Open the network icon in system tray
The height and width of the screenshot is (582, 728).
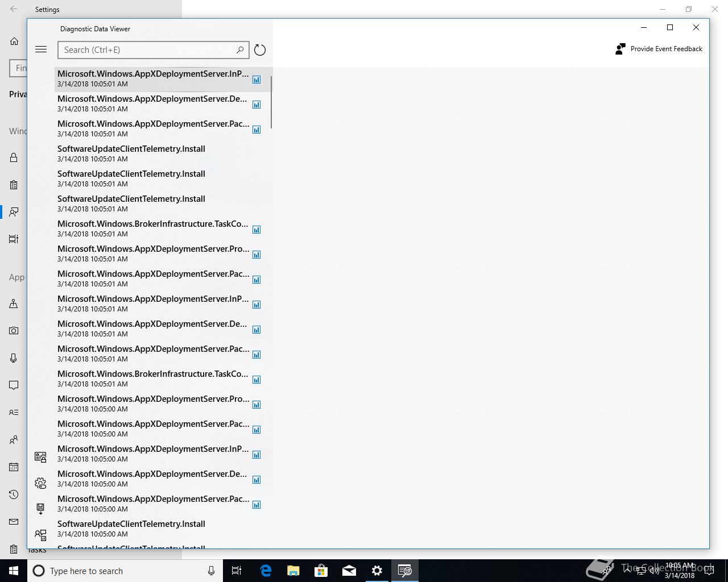[641, 571]
